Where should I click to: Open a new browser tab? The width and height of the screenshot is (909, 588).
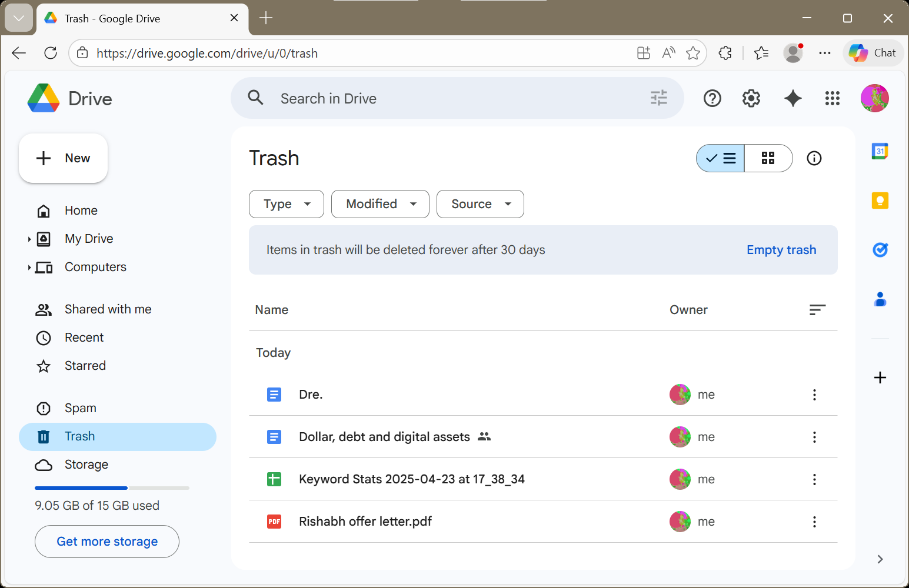point(266,18)
